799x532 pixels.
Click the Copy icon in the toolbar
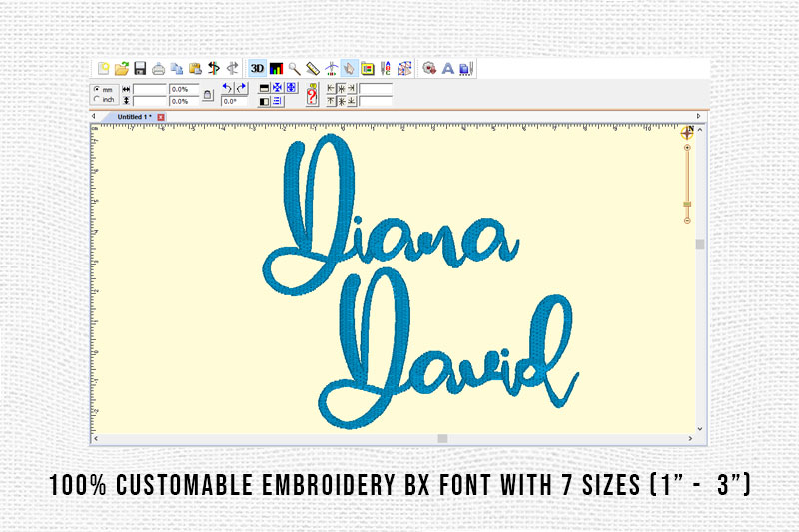[177, 68]
